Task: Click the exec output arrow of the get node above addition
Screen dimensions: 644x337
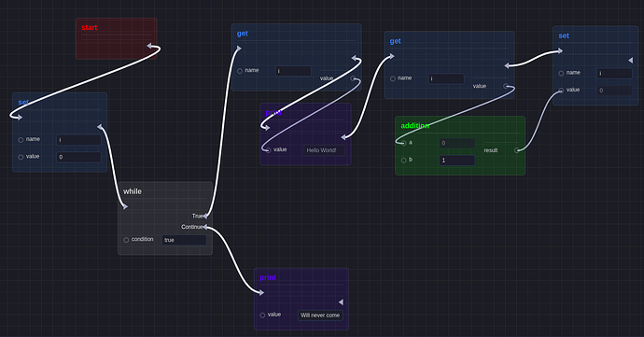Action: [x=508, y=65]
